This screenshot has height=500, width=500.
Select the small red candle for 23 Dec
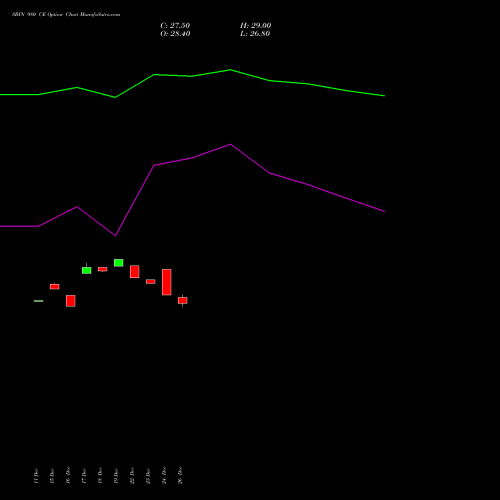coord(151,281)
